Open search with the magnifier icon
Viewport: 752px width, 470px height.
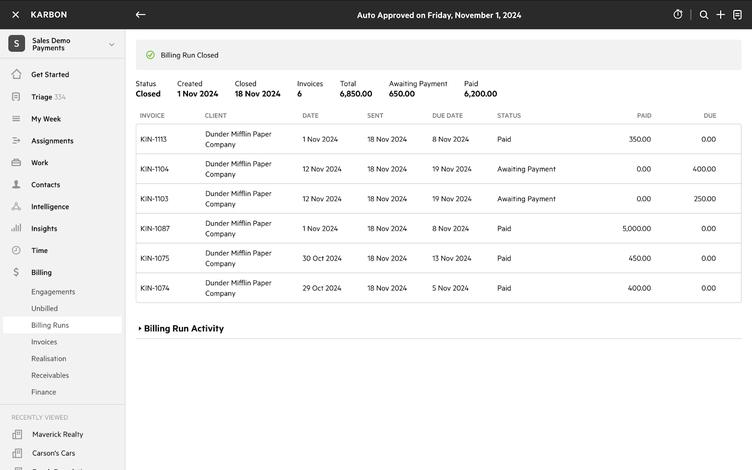click(x=704, y=15)
